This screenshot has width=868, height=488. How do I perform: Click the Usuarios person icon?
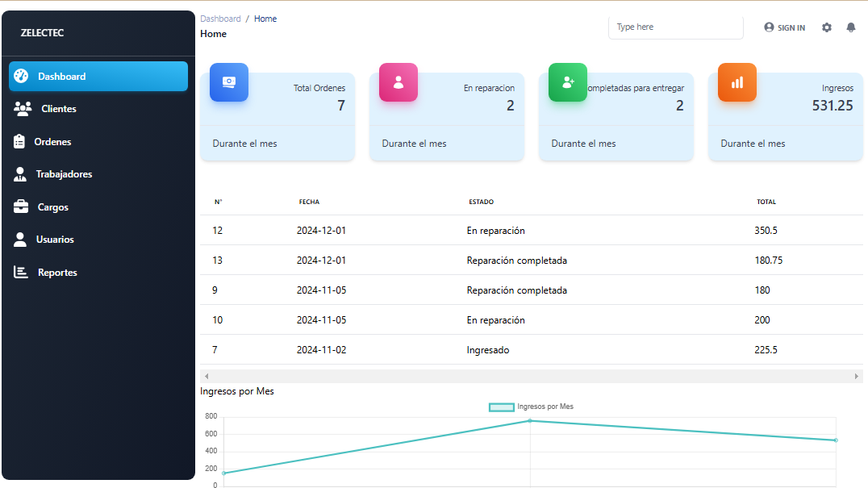[x=20, y=239]
